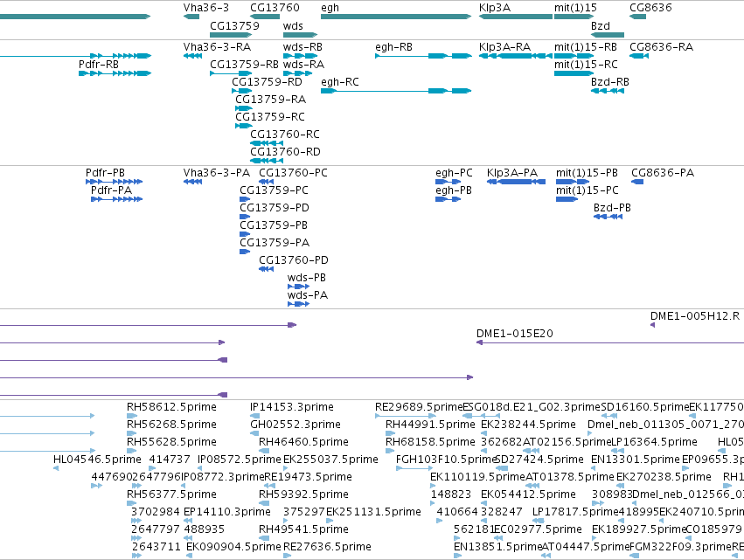
Task: Click the 148823 EST label
Action: (x=451, y=495)
